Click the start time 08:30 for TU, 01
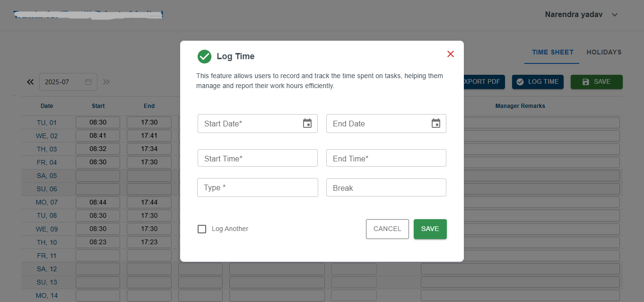 click(x=98, y=122)
